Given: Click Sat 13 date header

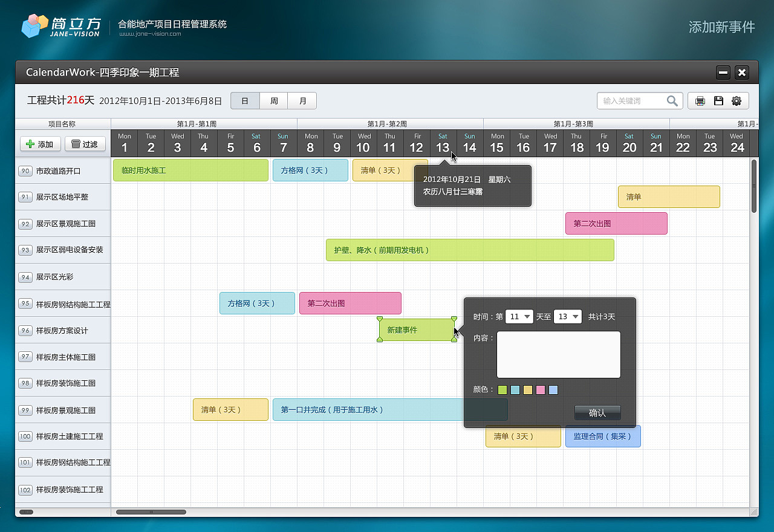Looking at the screenshot, I should tap(443, 143).
